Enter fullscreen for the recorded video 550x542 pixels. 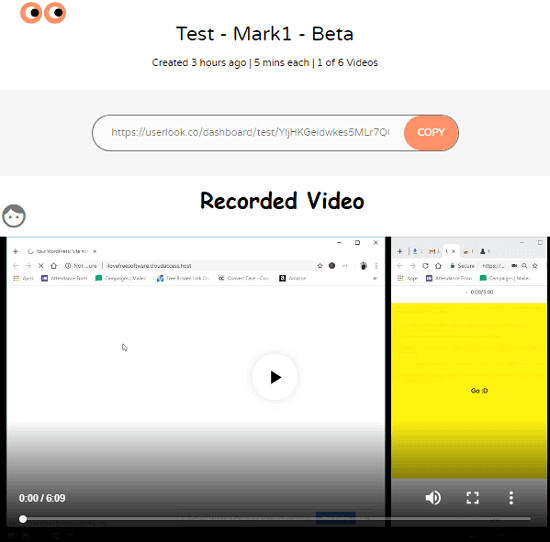click(x=472, y=497)
